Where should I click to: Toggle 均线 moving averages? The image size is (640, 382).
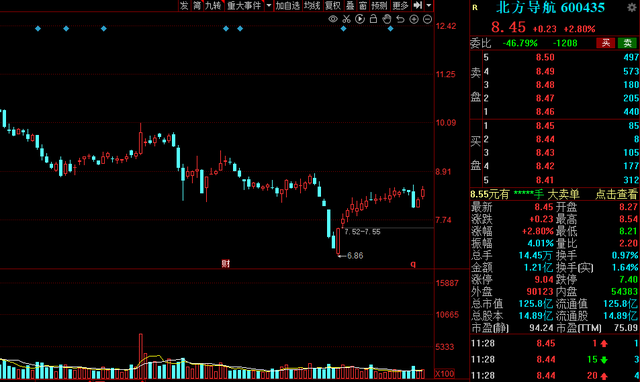click(x=312, y=5)
